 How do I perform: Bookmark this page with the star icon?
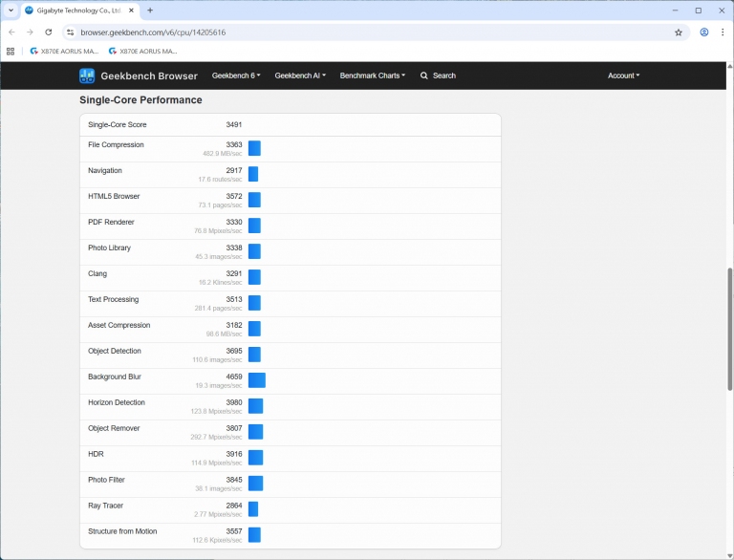coord(679,32)
